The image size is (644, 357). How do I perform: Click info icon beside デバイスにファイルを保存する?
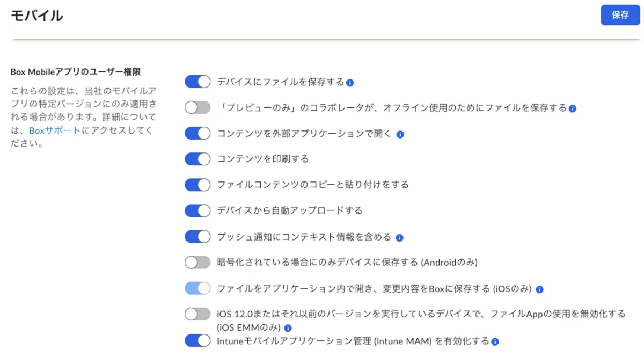[350, 83]
